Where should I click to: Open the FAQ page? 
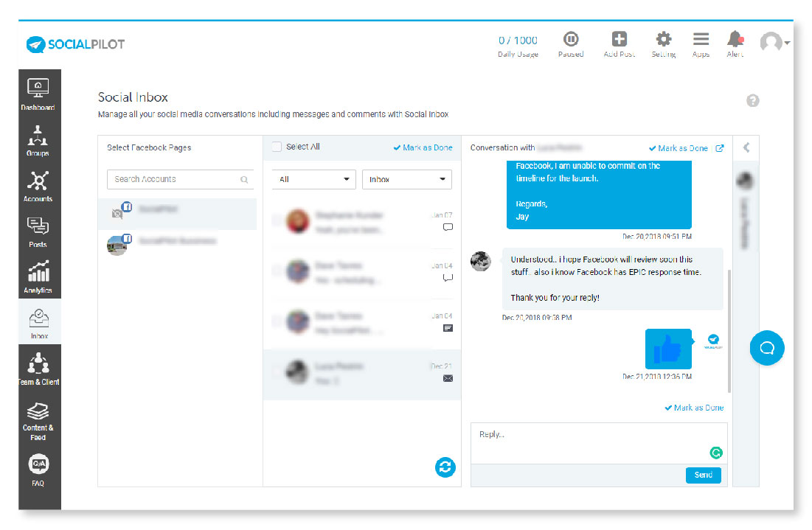38,470
